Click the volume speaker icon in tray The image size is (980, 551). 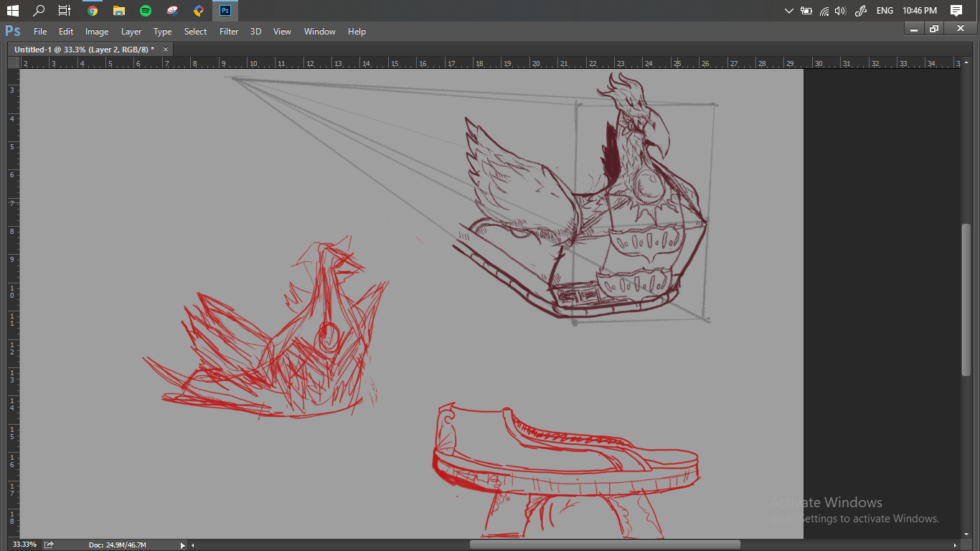click(x=840, y=11)
